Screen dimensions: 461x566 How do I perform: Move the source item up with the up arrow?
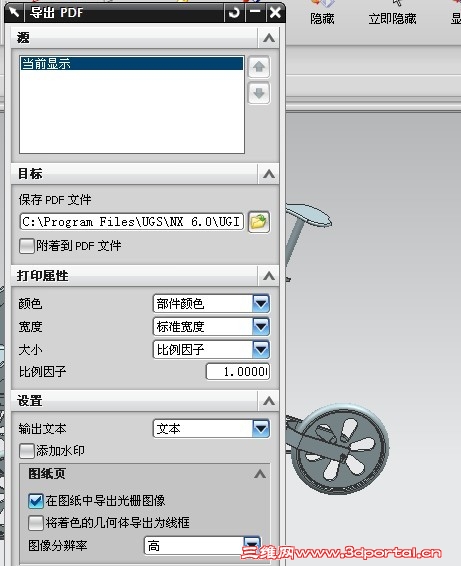[x=259, y=67]
